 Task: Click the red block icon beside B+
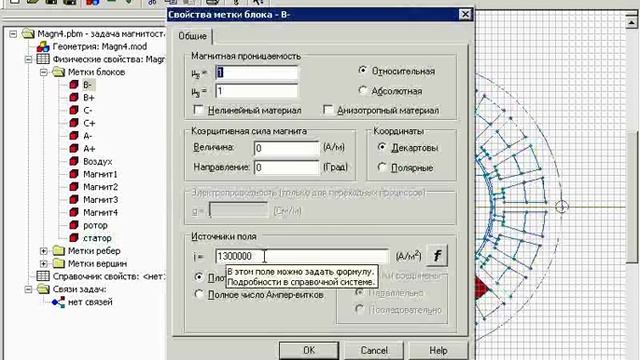point(74,97)
